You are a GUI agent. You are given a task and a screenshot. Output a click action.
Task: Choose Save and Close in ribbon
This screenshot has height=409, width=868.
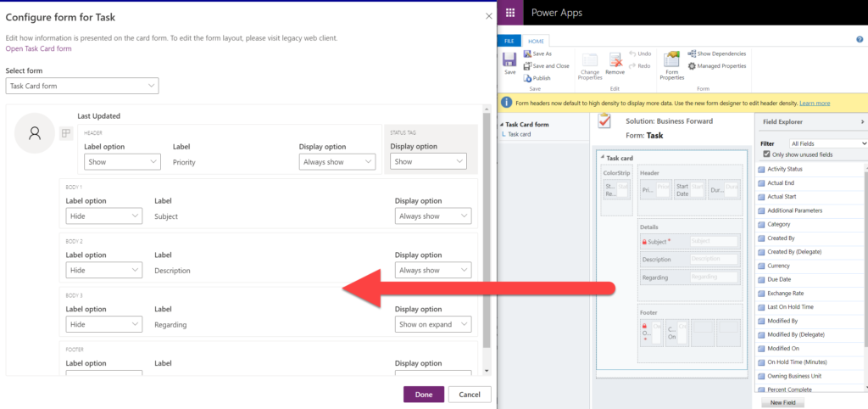(546, 66)
